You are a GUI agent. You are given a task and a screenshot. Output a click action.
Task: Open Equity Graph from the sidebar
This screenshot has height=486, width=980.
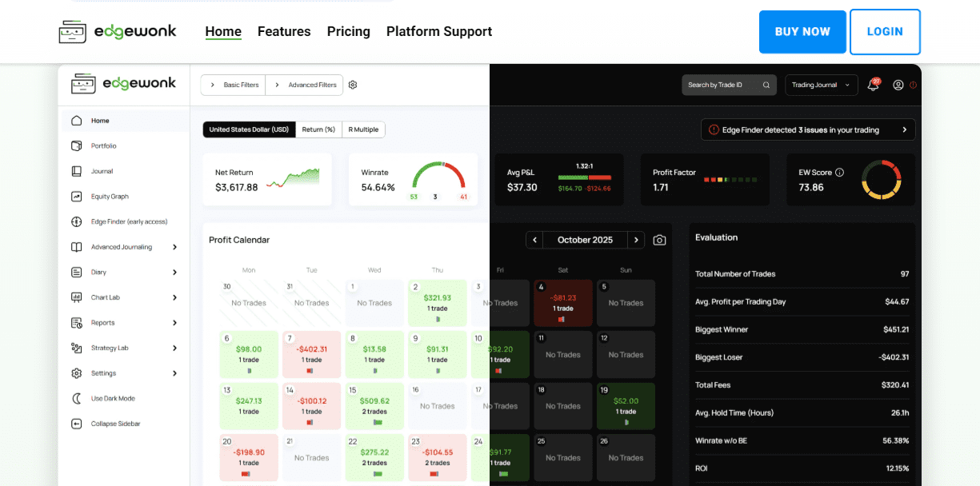point(110,197)
